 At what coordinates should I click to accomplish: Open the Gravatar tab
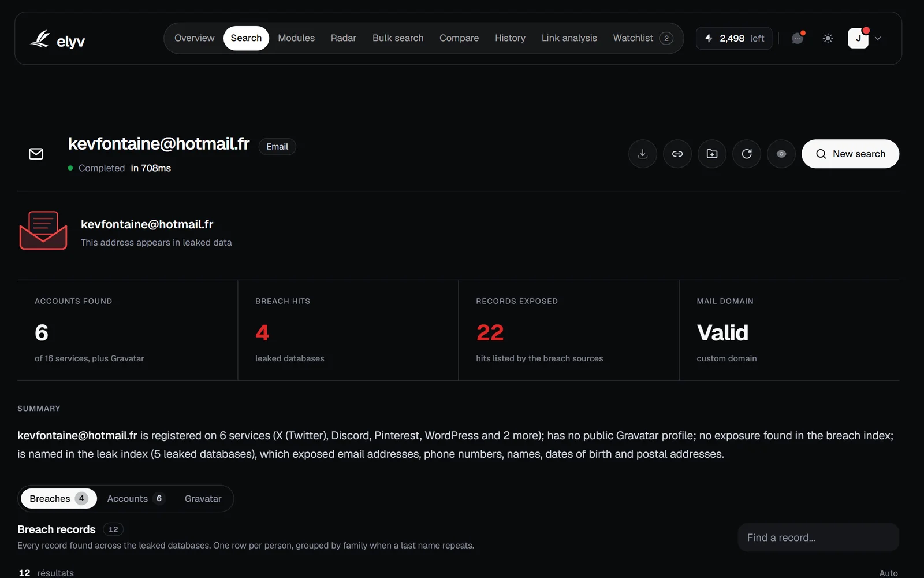coord(203,498)
